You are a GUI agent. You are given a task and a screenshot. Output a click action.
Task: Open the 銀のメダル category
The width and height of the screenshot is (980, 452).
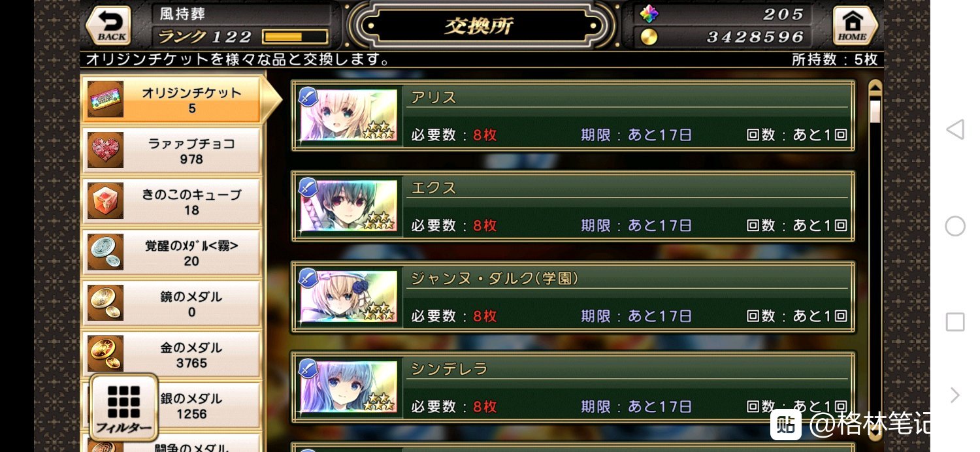click(171, 406)
